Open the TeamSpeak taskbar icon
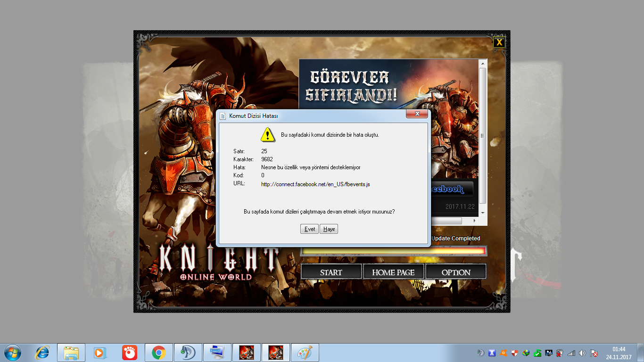This screenshot has height=362, width=644. (188, 352)
